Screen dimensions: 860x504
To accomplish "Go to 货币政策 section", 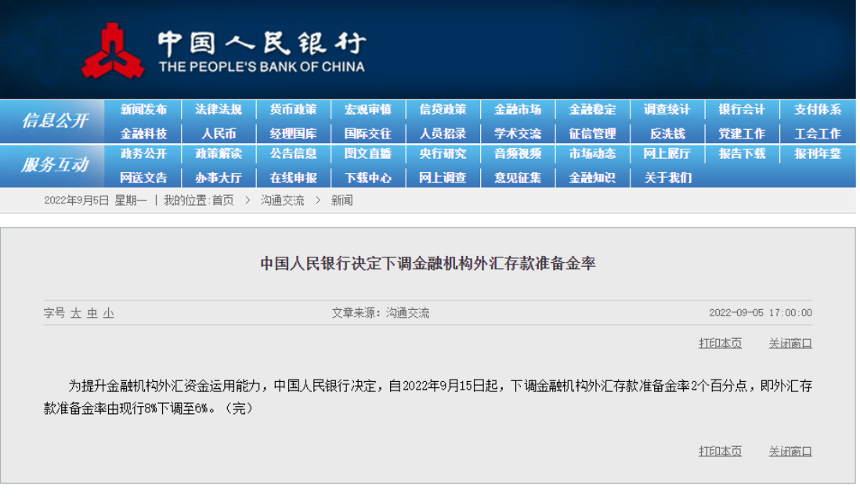I will [294, 110].
